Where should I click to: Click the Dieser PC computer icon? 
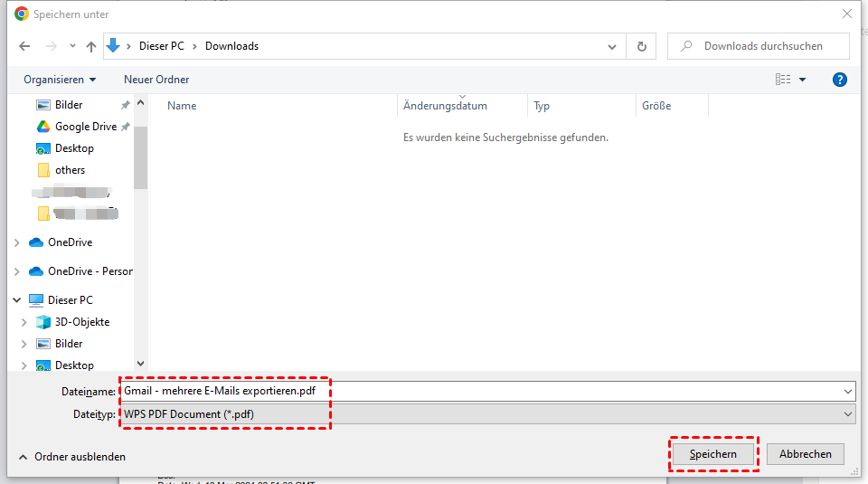(36, 300)
